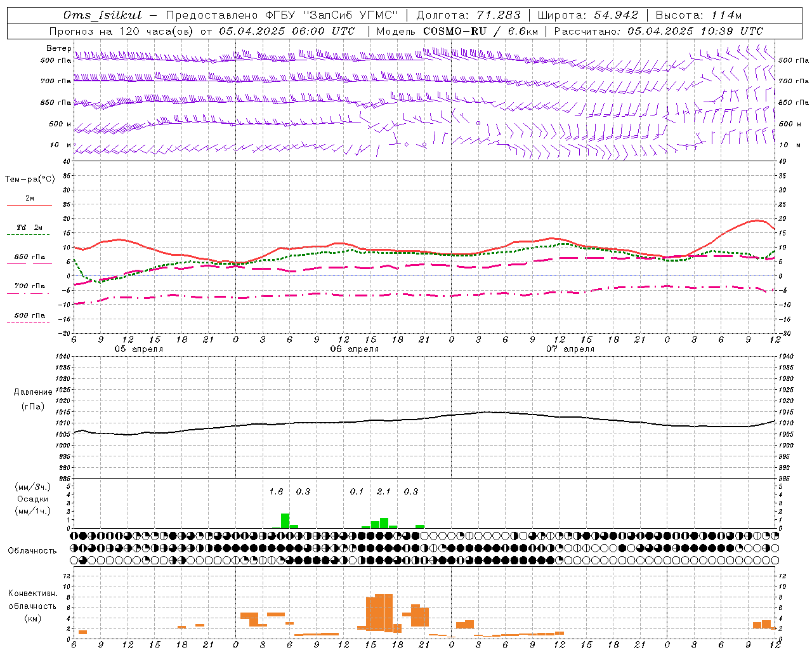Click the model name COSMO-RU / 6.6км
The image size is (812, 650).
click(x=480, y=31)
